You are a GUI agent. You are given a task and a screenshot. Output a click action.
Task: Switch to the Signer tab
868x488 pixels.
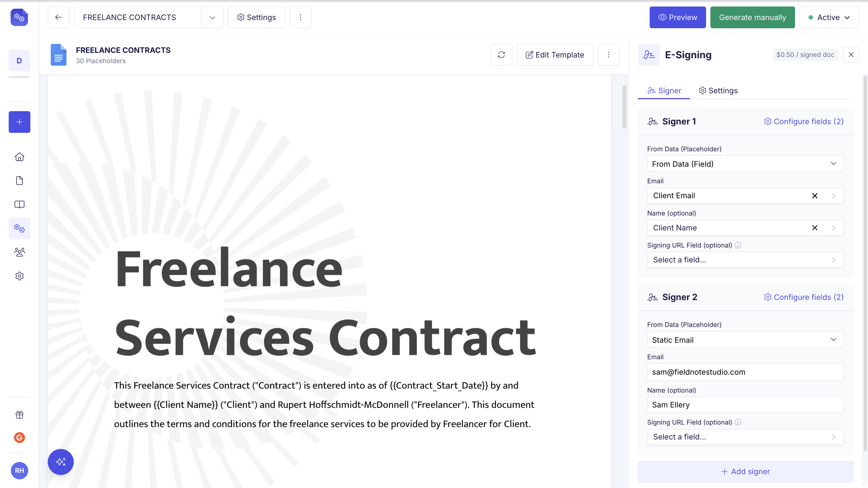[x=664, y=91]
